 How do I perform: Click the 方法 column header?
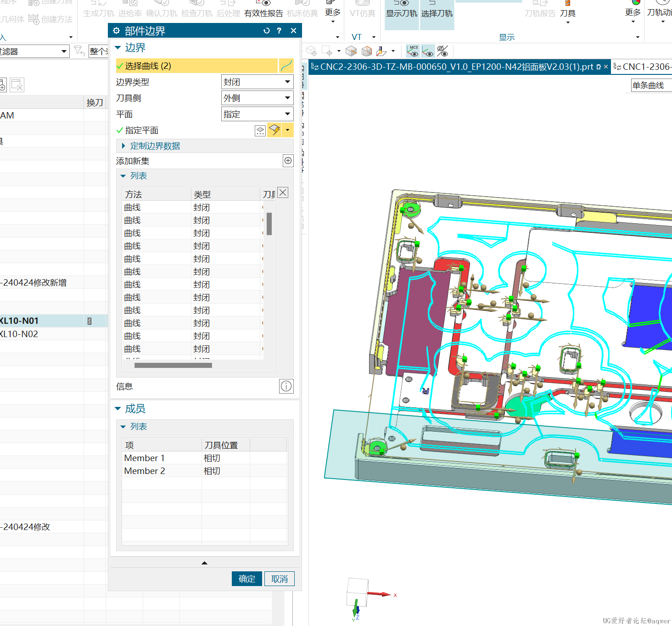pos(156,194)
